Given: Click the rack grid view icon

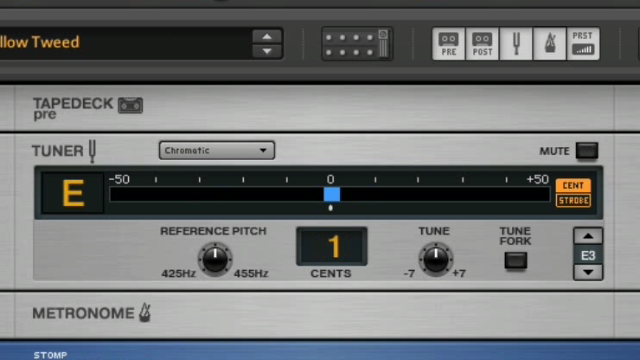Looking at the screenshot, I should point(357,44).
